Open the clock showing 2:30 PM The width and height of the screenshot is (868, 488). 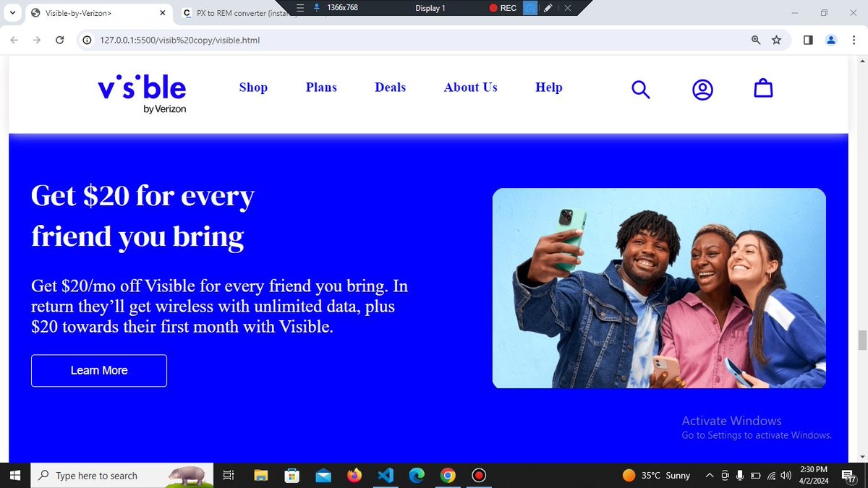(814, 475)
